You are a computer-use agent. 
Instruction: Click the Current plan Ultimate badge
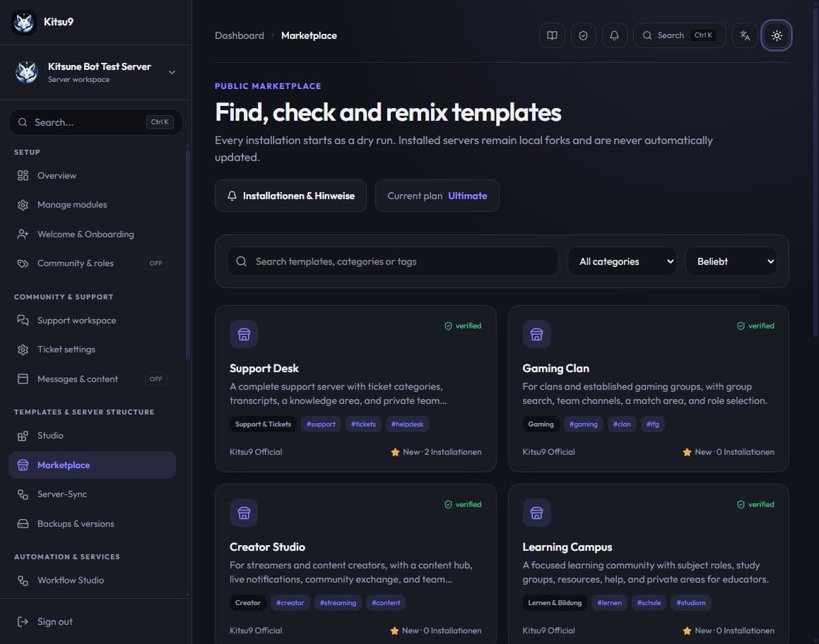pyautogui.click(x=437, y=196)
